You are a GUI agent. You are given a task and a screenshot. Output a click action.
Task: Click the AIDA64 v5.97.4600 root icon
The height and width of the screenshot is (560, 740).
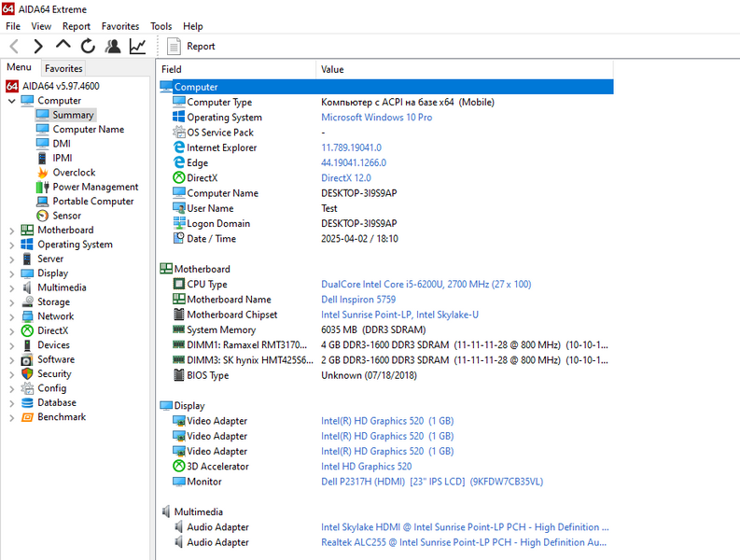12,86
